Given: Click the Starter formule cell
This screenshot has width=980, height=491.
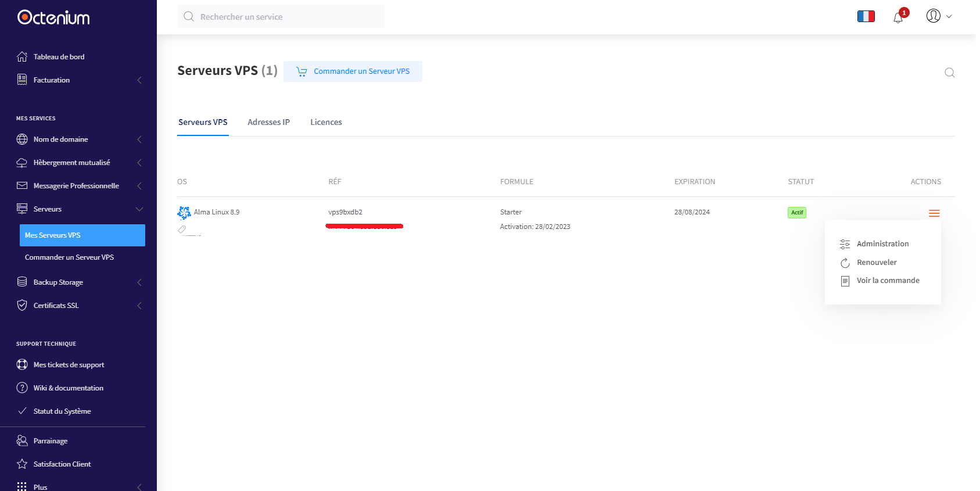Looking at the screenshot, I should pos(511,212).
